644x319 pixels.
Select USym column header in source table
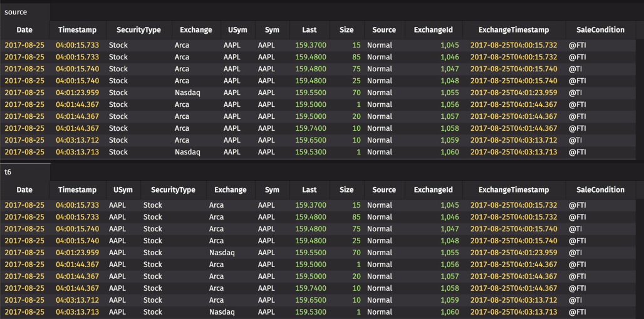click(x=237, y=29)
